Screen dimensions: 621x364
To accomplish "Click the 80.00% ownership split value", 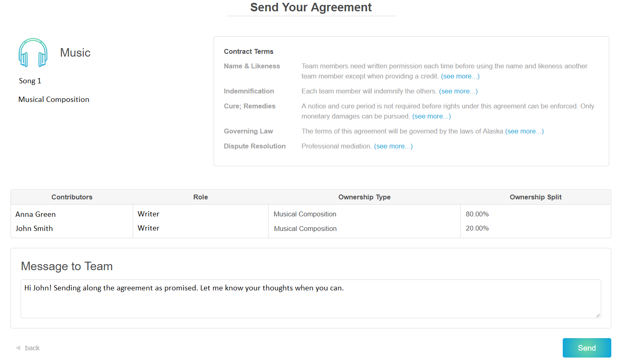I will (477, 214).
